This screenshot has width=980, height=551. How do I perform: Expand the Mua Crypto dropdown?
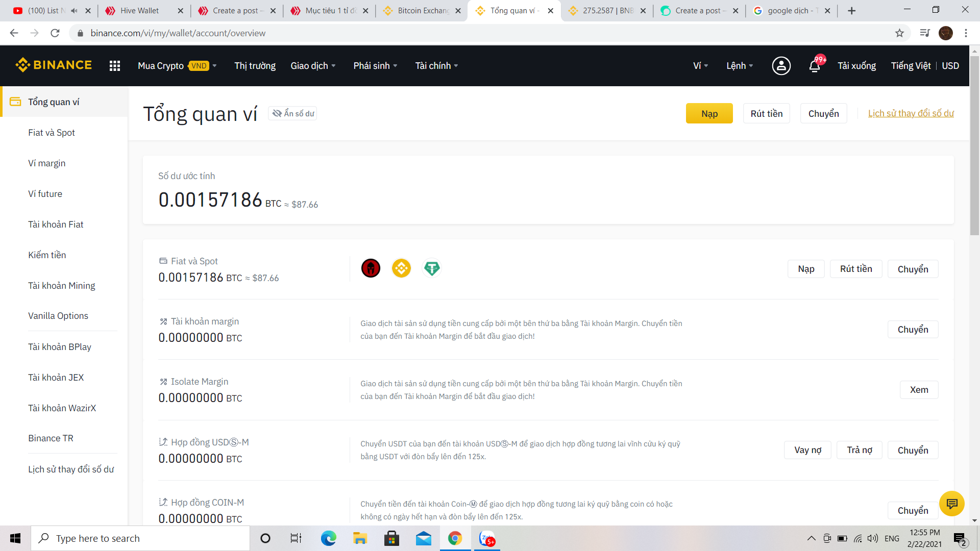(x=177, y=66)
